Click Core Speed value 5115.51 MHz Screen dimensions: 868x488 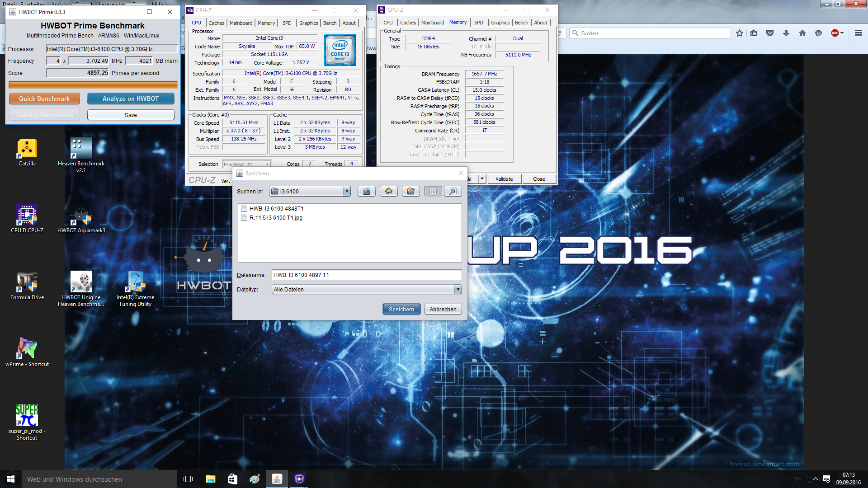(244, 122)
